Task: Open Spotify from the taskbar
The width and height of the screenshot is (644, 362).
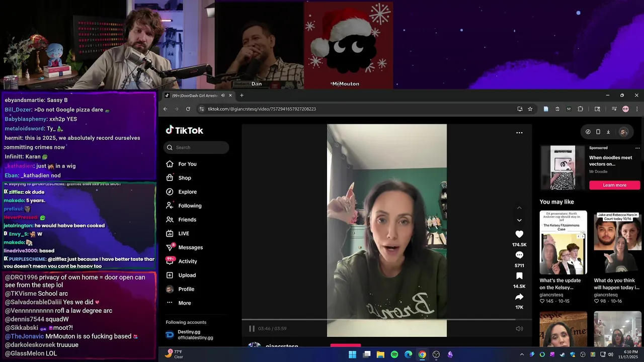Action: [x=394, y=354]
